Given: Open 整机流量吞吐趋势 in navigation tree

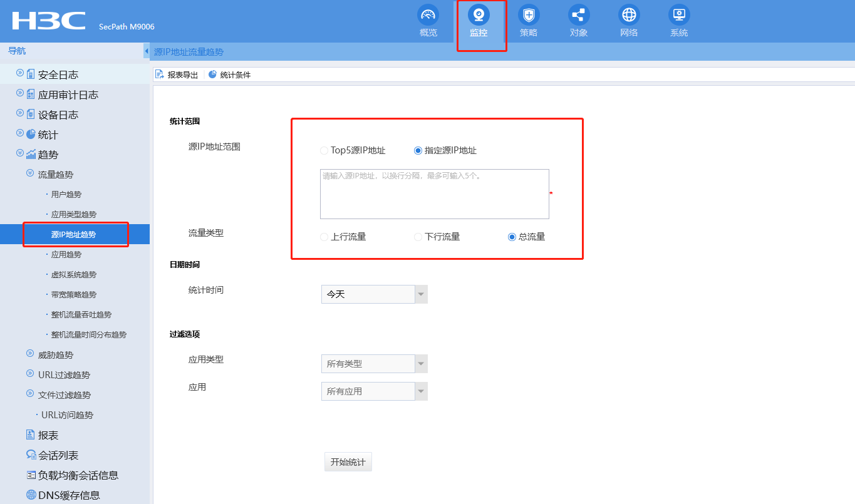Looking at the screenshot, I should (81, 315).
